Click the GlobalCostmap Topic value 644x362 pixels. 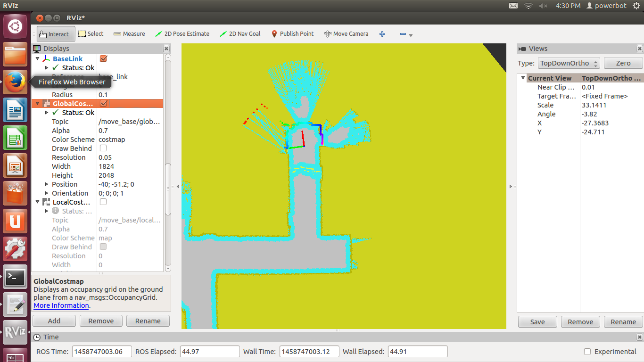[x=130, y=122]
